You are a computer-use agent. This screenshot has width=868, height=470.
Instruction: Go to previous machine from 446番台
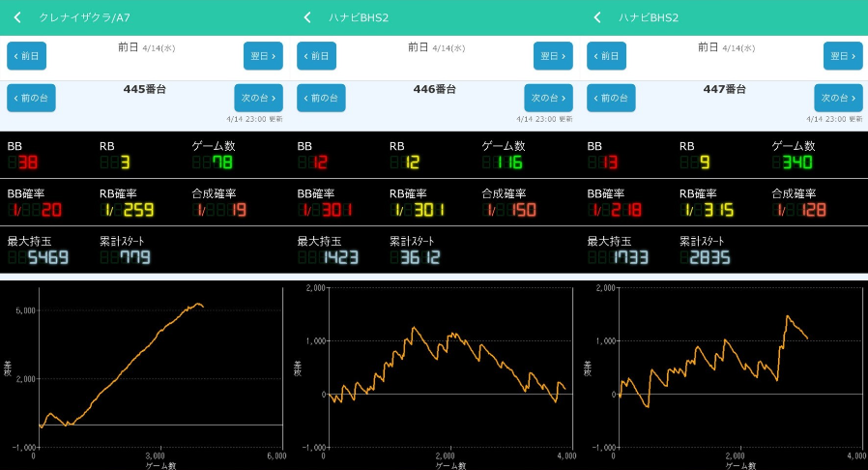tap(321, 98)
